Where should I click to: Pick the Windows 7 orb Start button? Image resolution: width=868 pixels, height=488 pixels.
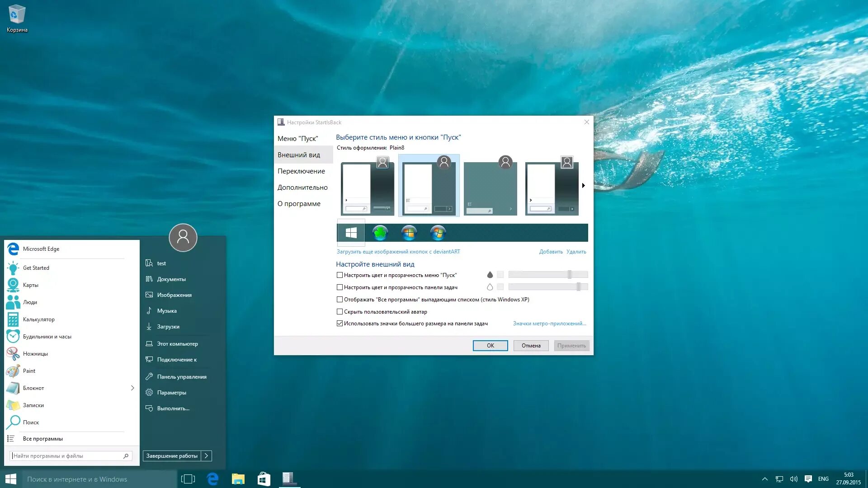point(438,233)
